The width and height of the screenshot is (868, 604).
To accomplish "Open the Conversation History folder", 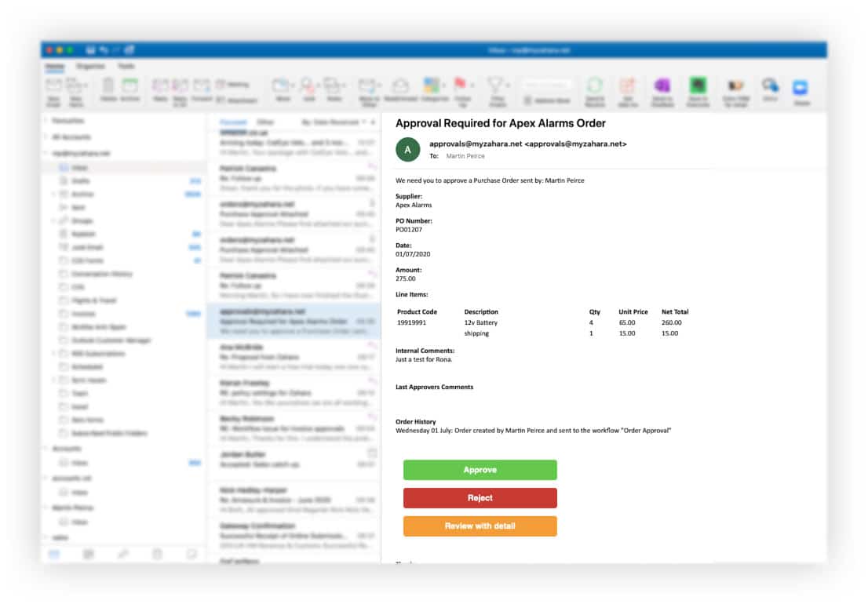I will point(123,274).
